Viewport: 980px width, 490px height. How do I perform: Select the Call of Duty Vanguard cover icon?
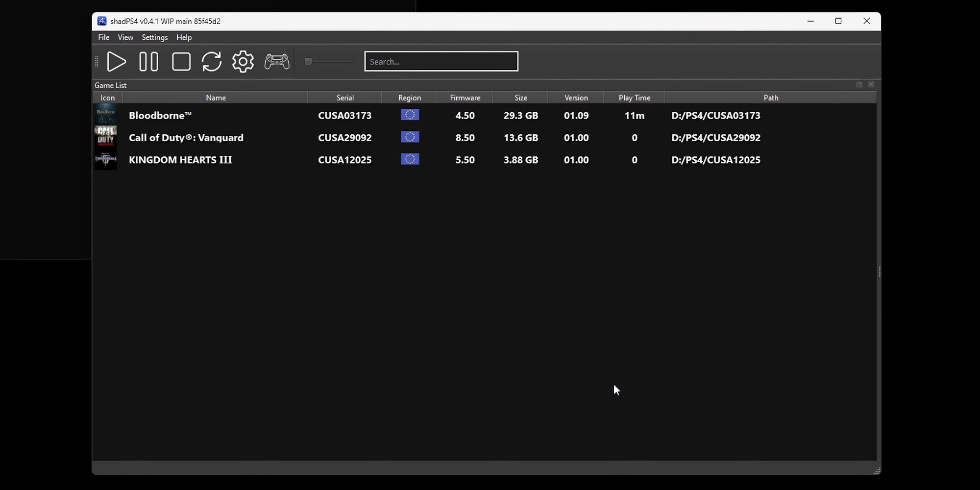(x=106, y=137)
